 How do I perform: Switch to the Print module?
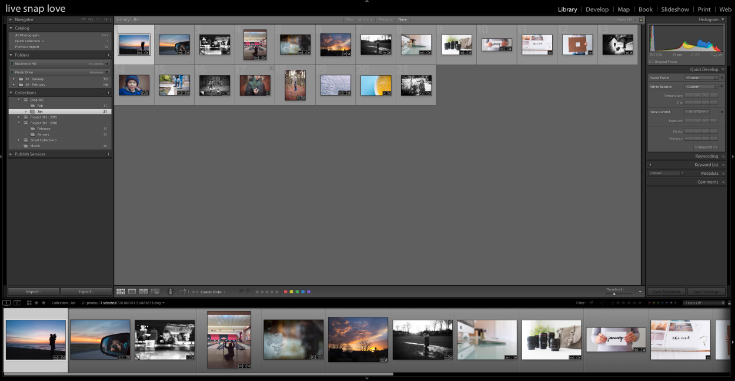pos(704,9)
